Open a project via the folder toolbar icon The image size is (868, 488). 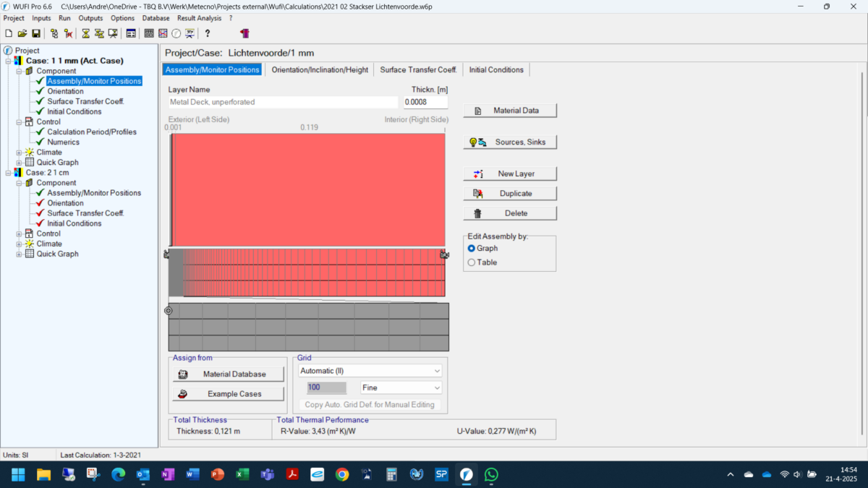pyautogui.click(x=22, y=33)
